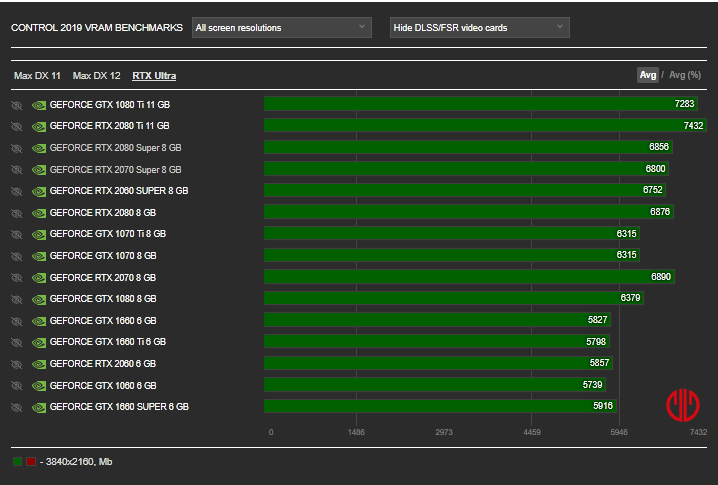Viewport: 718px width, 485px height.
Task: Hide the GTX 1060 6 GB row
Action: click(x=16, y=386)
